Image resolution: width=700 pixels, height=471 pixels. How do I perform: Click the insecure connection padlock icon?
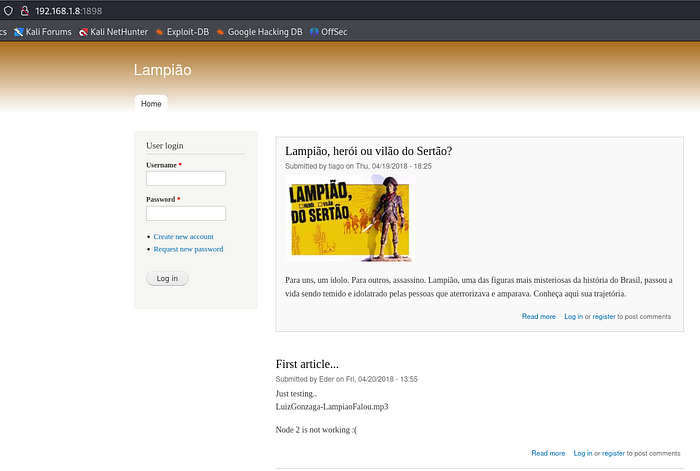[24, 10]
